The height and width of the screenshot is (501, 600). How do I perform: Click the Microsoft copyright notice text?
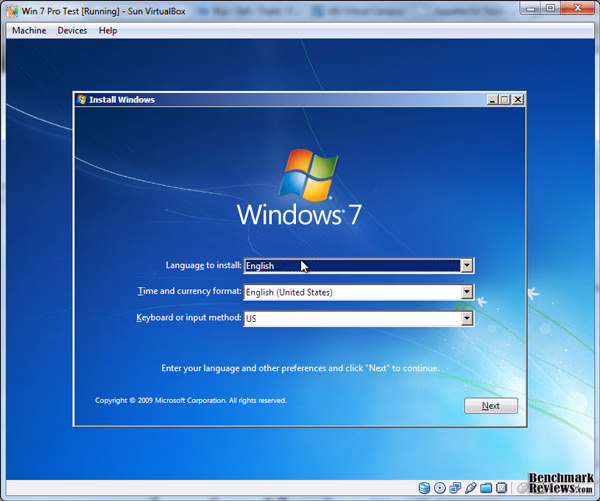click(191, 400)
